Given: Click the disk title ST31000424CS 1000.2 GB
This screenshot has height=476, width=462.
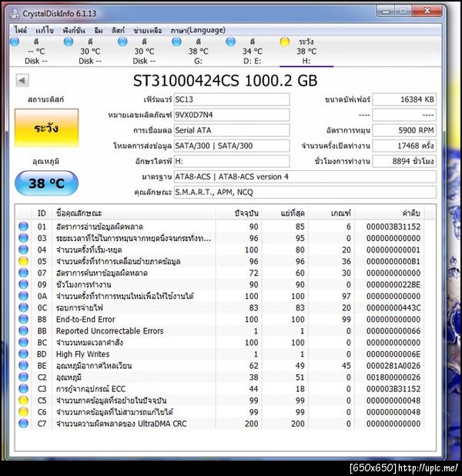Looking at the screenshot, I should pos(226,81).
